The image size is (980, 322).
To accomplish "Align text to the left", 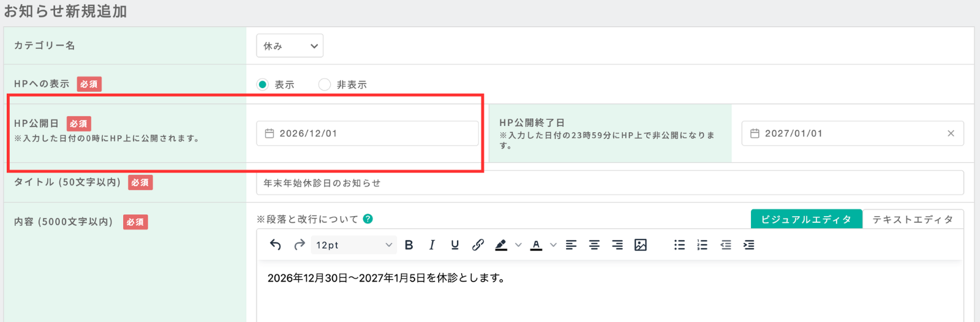I will (571, 245).
